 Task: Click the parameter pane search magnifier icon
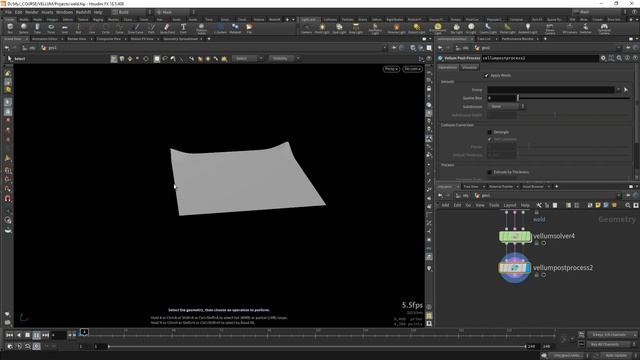(x=619, y=58)
